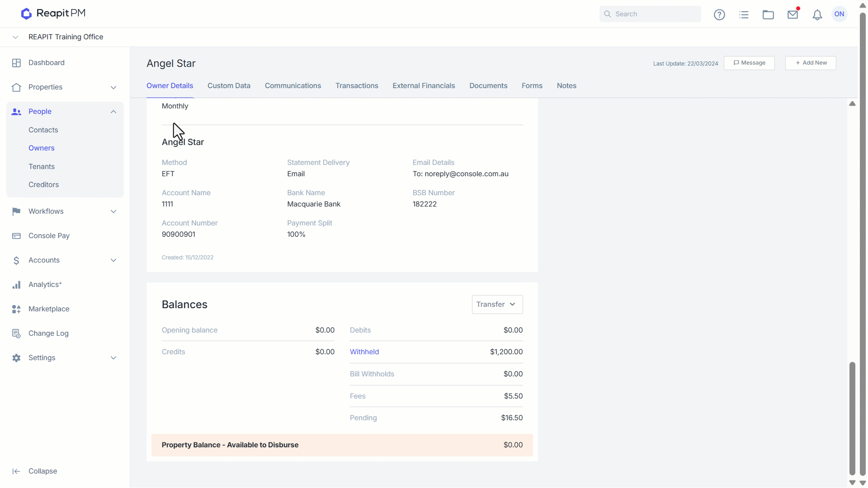Open the ON user avatar menu
The height and width of the screenshot is (488, 868).
[x=839, y=14]
